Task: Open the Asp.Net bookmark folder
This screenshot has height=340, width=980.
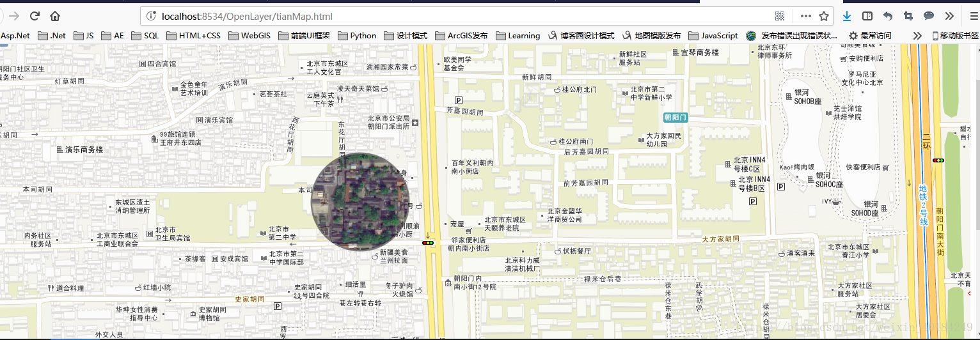Action: coord(15,36)
